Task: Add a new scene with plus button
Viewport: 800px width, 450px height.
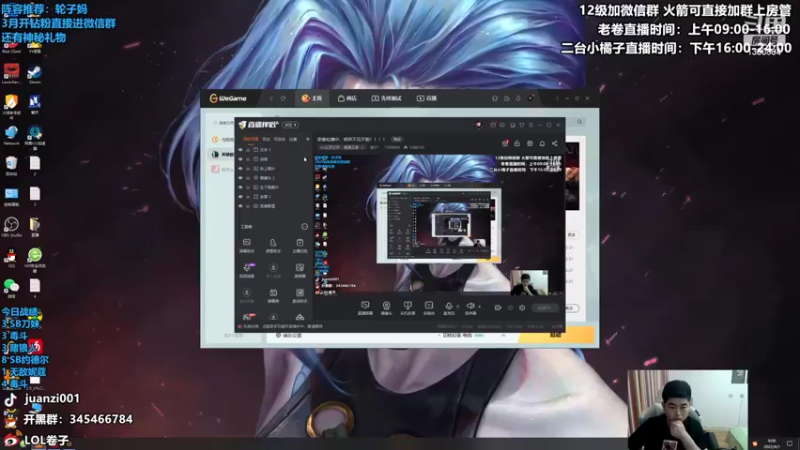Action: click(308, 139)
